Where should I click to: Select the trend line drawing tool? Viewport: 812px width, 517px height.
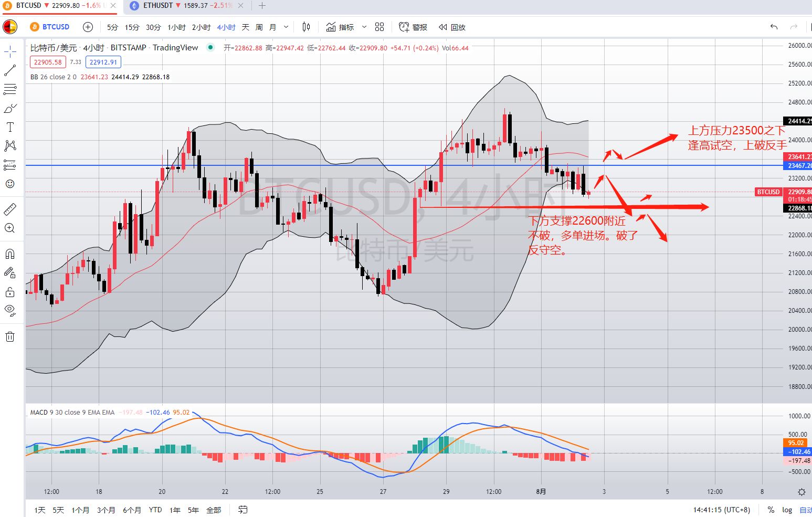(x=10, y=70)
